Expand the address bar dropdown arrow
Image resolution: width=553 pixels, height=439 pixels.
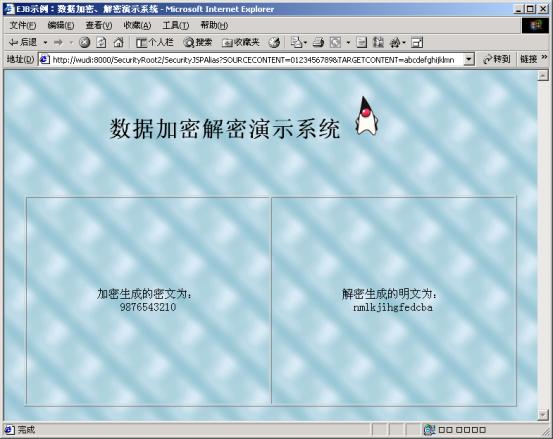[468, 60]
